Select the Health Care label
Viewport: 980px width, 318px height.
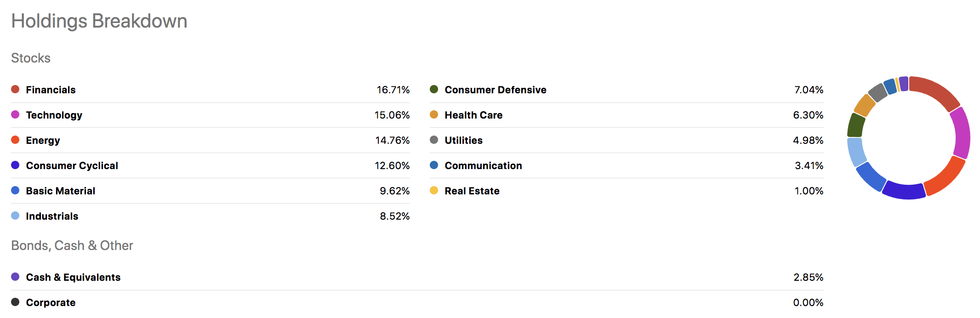coord(473,115)
